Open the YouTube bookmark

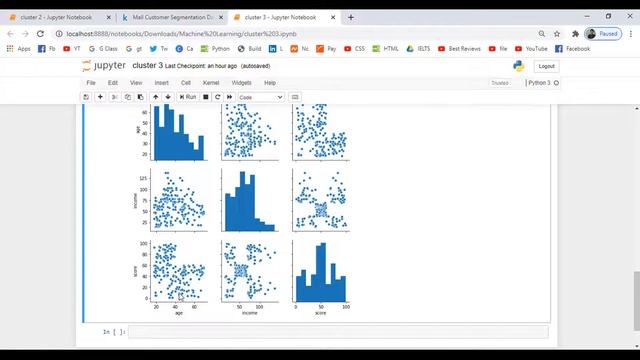531,49
